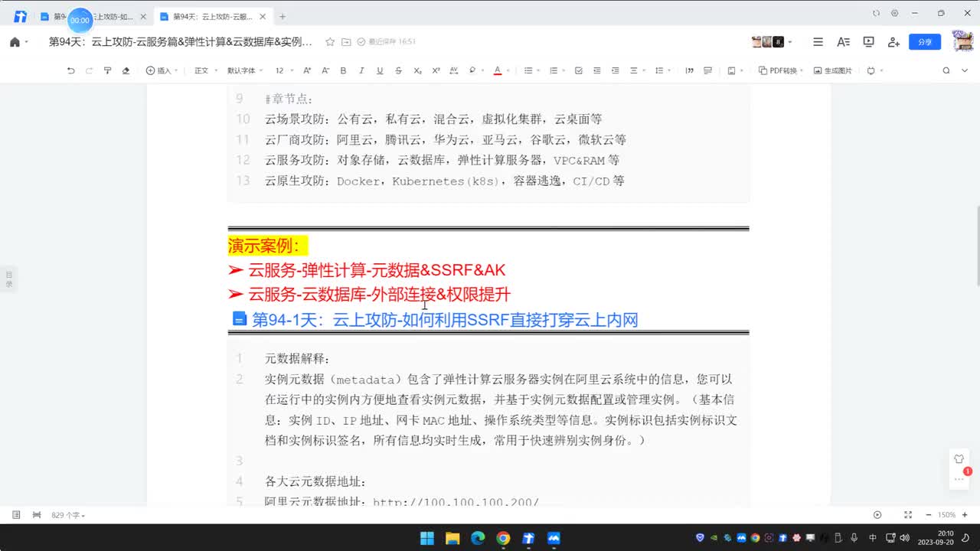Select the format painter tool
The width and height of the screenshot is (980, 551).
click(x=107, y=70)
